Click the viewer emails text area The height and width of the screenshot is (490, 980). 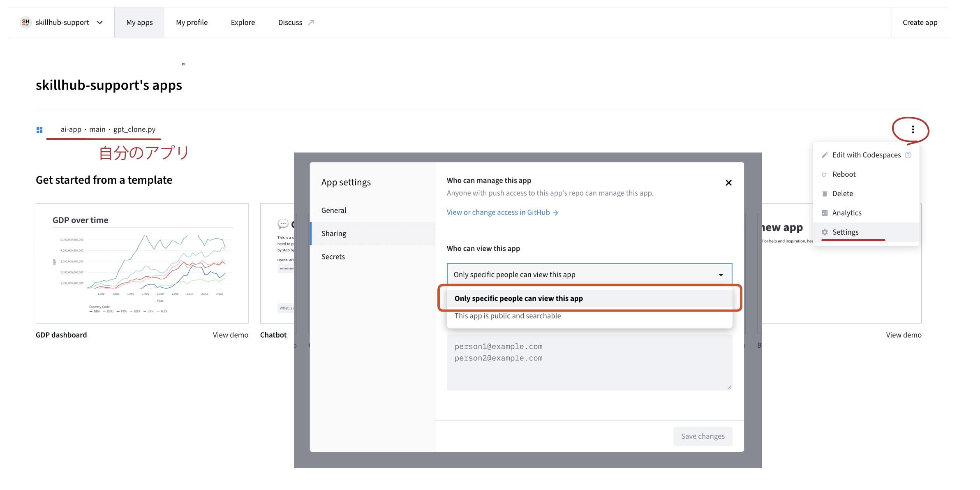click(x=589, y=362)
